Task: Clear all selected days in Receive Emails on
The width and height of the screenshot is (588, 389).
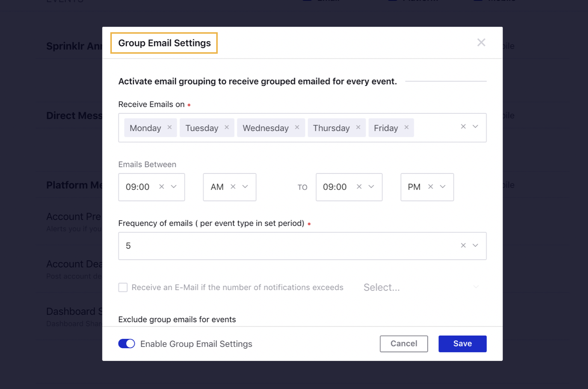Action: 463,126
